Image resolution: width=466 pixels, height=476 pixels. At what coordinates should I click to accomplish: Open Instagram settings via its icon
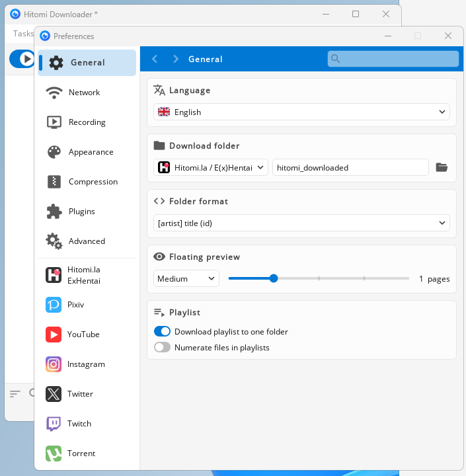54,364
